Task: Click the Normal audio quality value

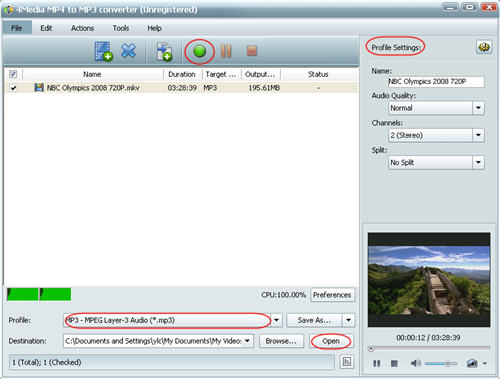Action: (x=401, y=108)
